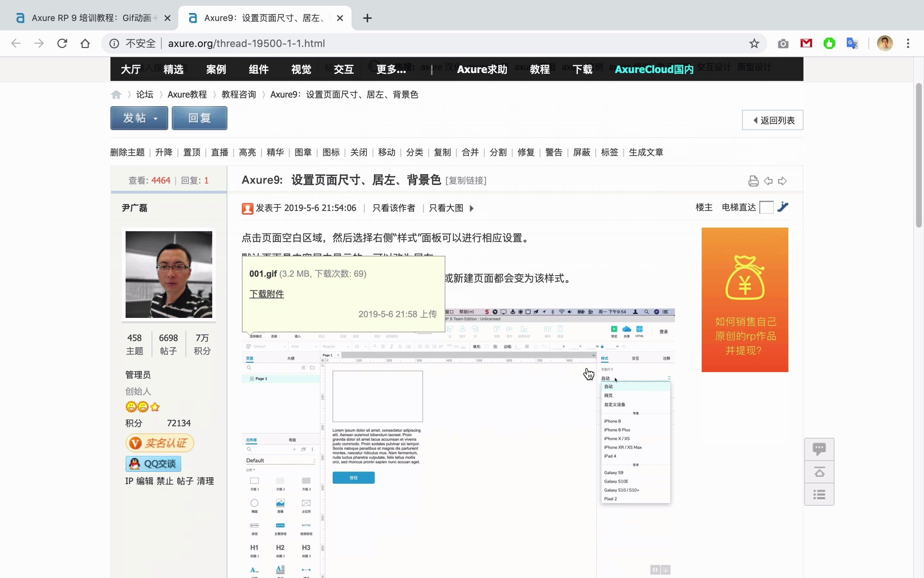Click the address bar URL
This screenshot has width=924, height=578.
tap(247, 43)
